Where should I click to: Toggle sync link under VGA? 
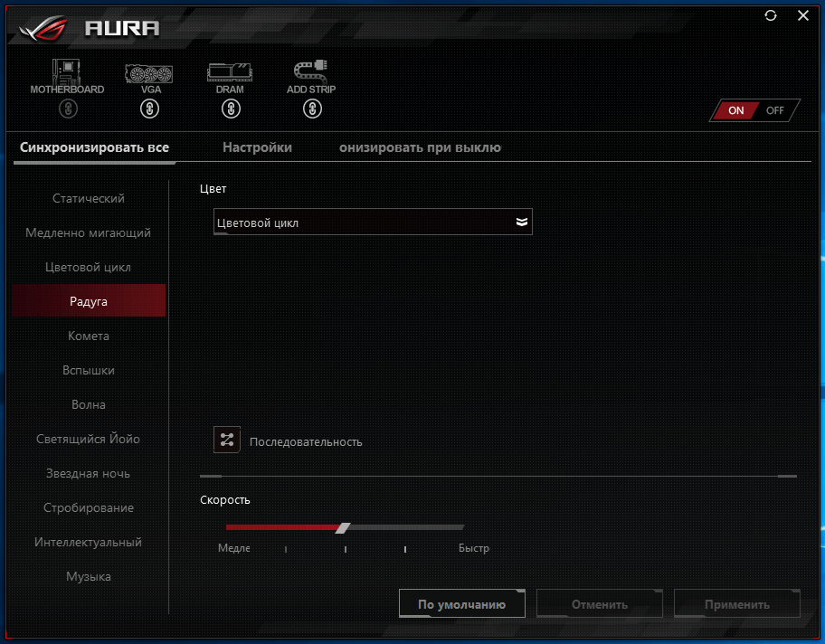coord(149,109)
